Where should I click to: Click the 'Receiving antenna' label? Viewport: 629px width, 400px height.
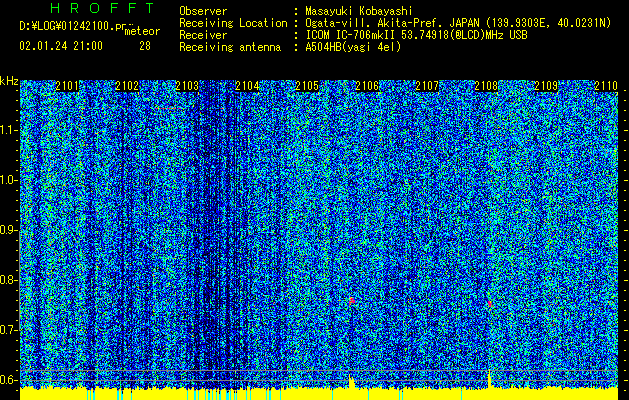(230, 47)
